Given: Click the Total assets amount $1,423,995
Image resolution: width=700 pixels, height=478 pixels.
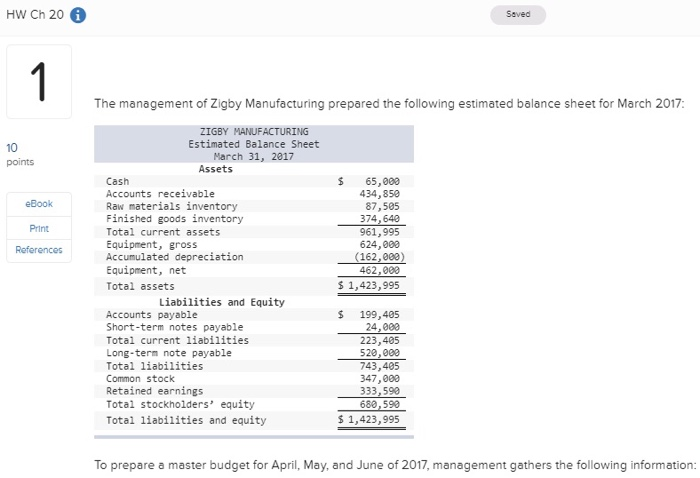Looking at the screenshot, I should pos(369,286).
